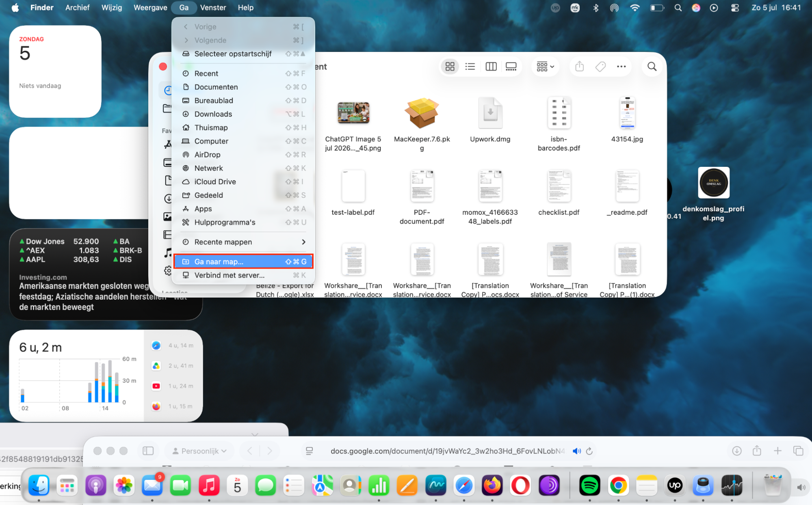Switch Finder to column view
Image resolution: width=812 pixels, height=505 pixels.
tap(491, 67)
